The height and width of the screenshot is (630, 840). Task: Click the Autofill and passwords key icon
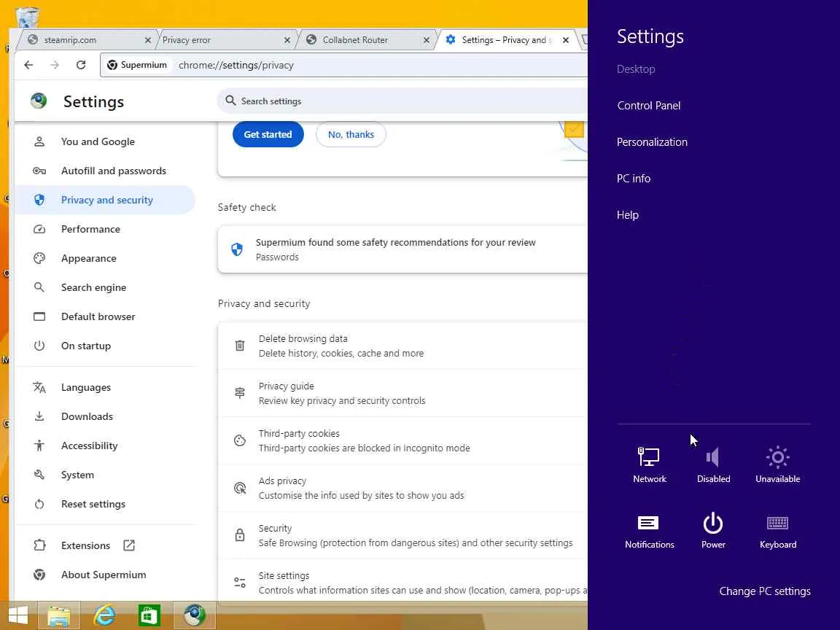[x=39, y=171]
